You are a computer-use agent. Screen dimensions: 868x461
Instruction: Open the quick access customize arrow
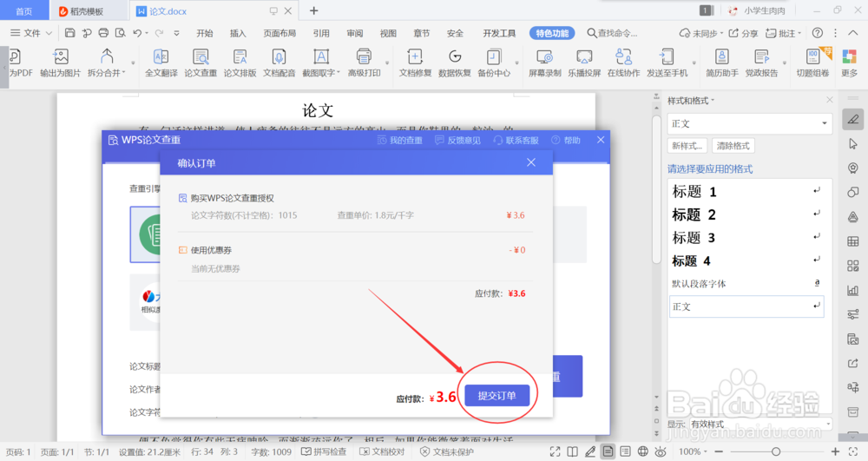[176, 33]
